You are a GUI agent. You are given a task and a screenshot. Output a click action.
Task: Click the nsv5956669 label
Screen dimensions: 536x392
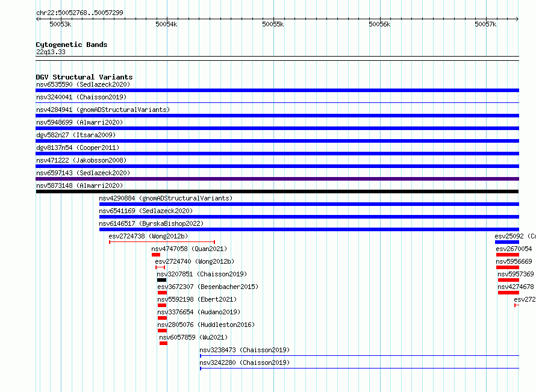514,261
